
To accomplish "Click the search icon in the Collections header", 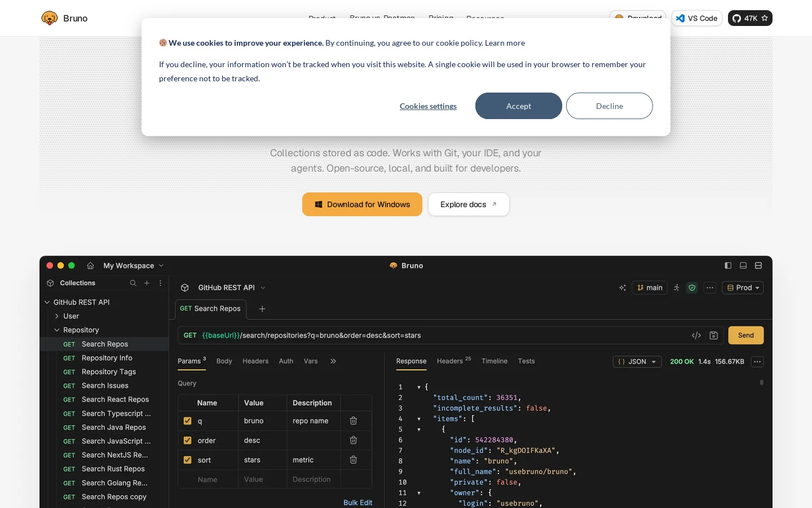I will click(x=133, y=283).
